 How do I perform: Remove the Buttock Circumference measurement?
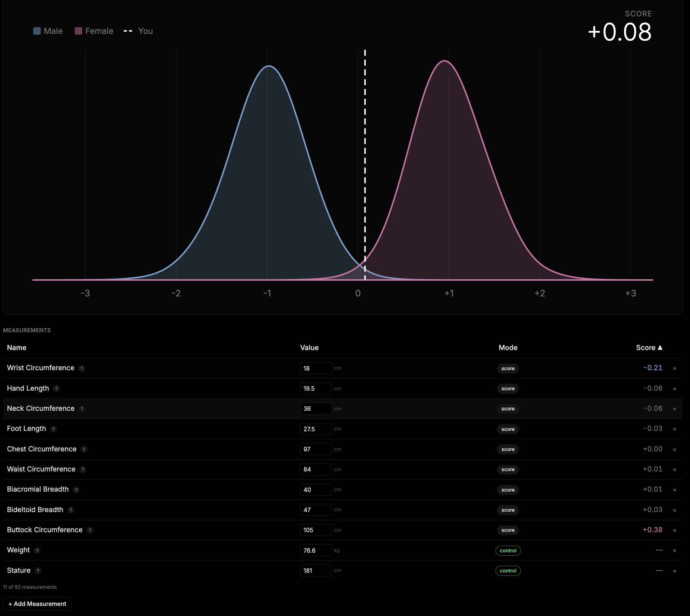(x=674, y=530)
